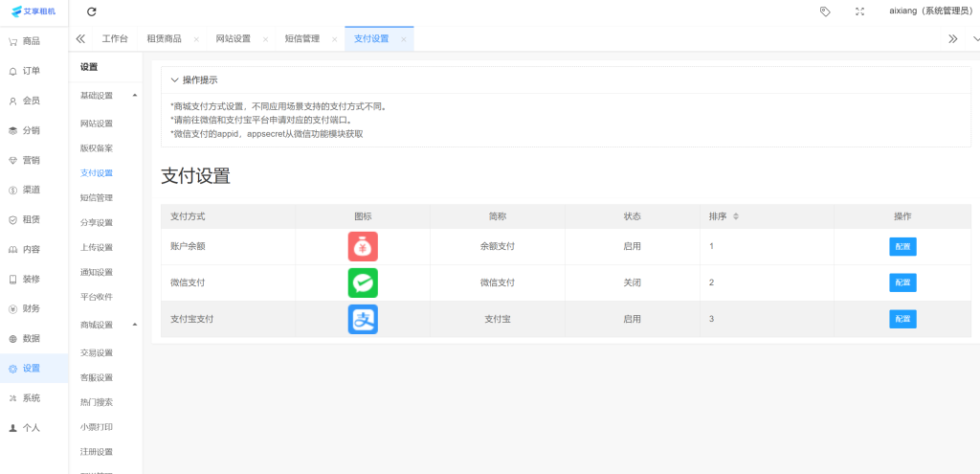Click the 账户余额 money bag icon
The height and width of the screenshot is (474, 980).
[363, 246]
